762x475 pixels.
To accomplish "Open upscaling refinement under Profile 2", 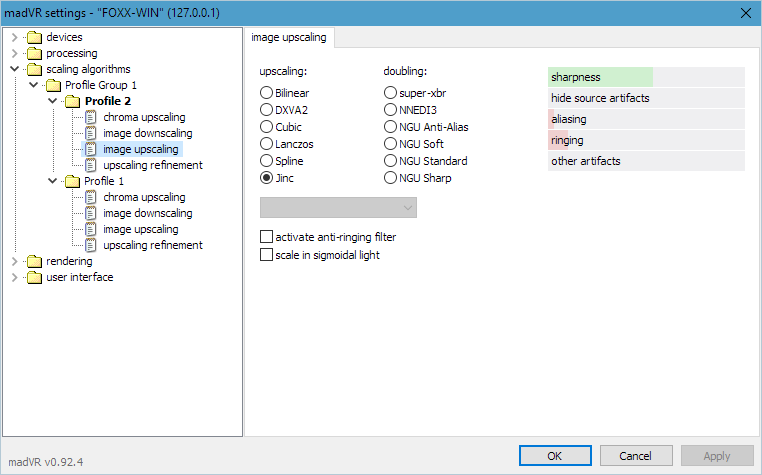I will click(153, 165).
